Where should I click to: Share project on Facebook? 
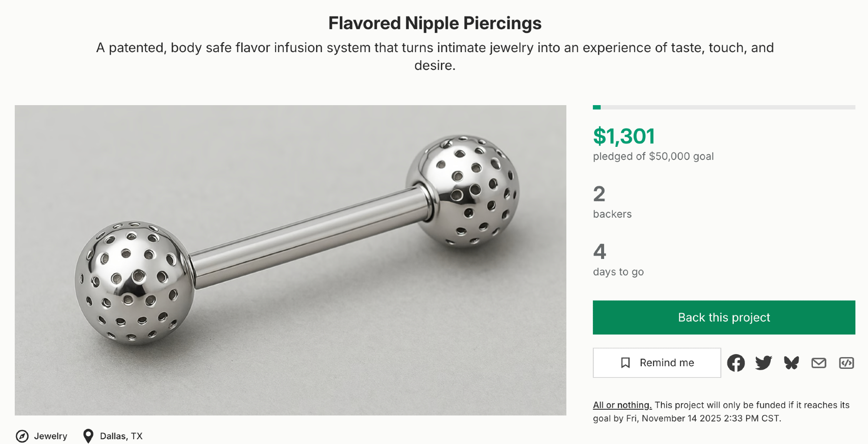(736, 363)
